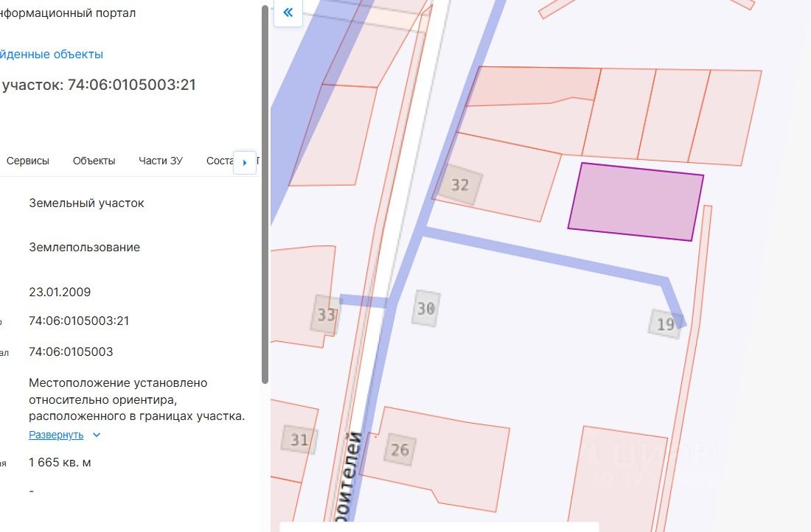
Task: Select house number 33 marker
Action: click(x=326, y=315)
